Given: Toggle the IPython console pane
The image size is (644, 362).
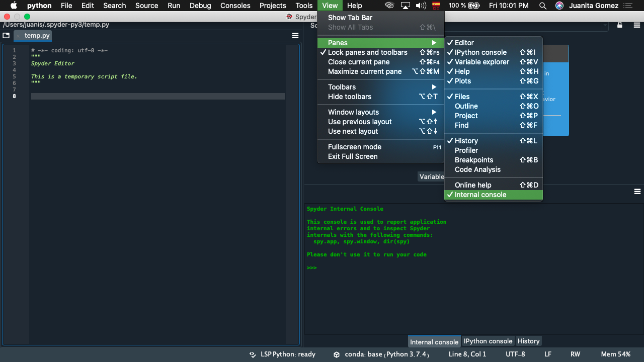Looking at the screenshot, I should (x=494, y=52).
